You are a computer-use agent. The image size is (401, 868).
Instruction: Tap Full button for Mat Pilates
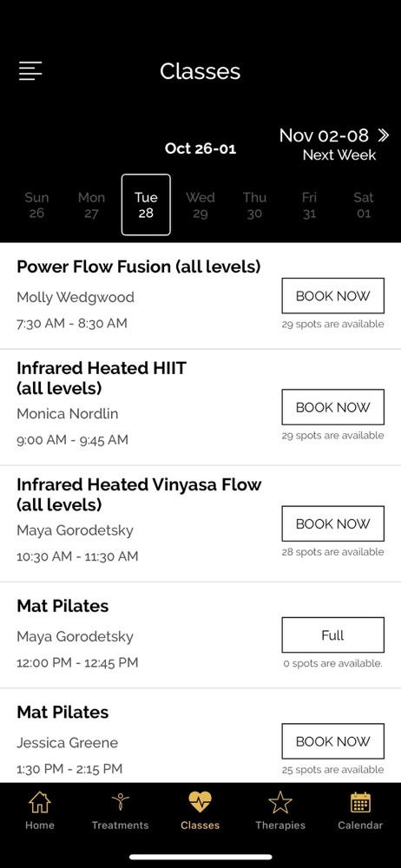pyautogui.click(x=333, y=635)
